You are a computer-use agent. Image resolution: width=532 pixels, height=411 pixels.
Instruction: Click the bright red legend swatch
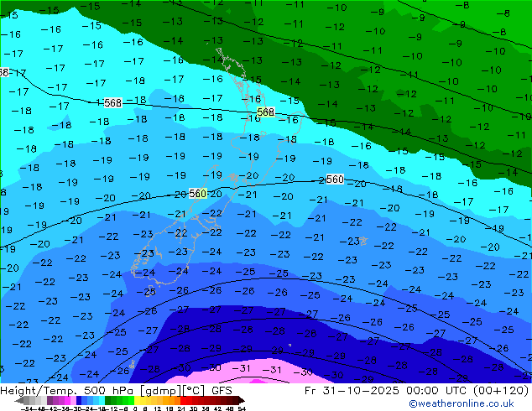coord(183,400)
